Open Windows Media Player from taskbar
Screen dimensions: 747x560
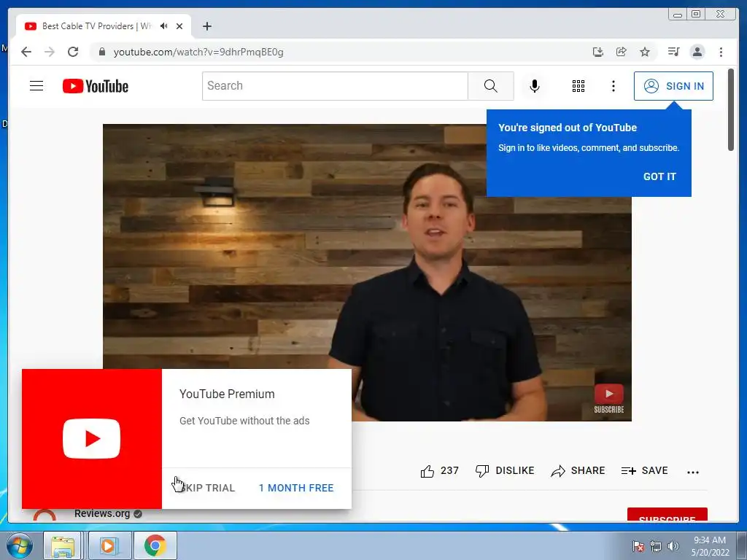coord(108,545)
